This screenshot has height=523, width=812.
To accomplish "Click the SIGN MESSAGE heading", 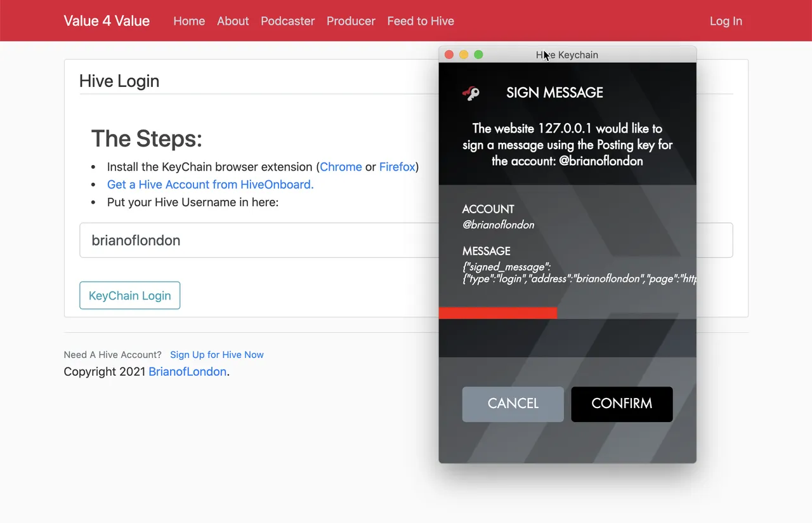I will click(x=554, y=93).
